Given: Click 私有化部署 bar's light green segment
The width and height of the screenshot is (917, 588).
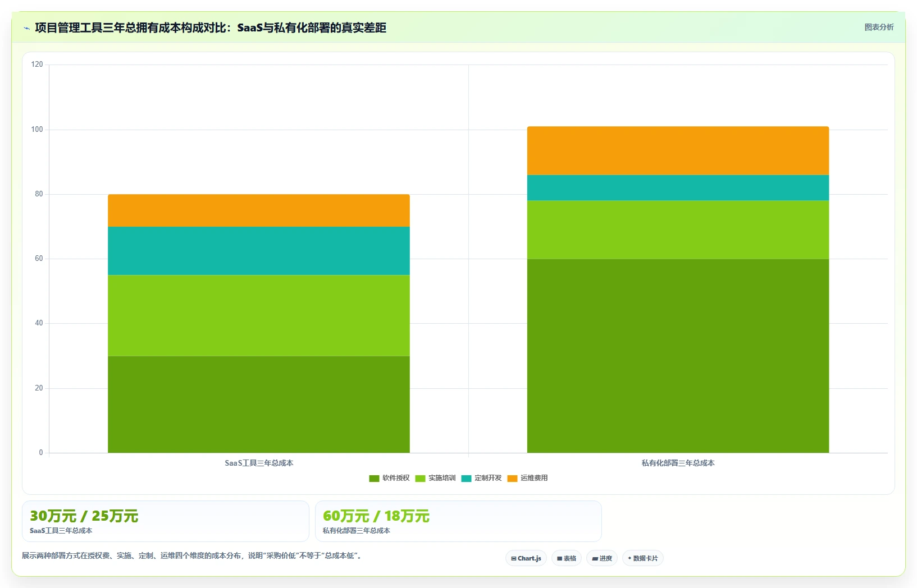Looking at the screenshot, I should point(678,229).
